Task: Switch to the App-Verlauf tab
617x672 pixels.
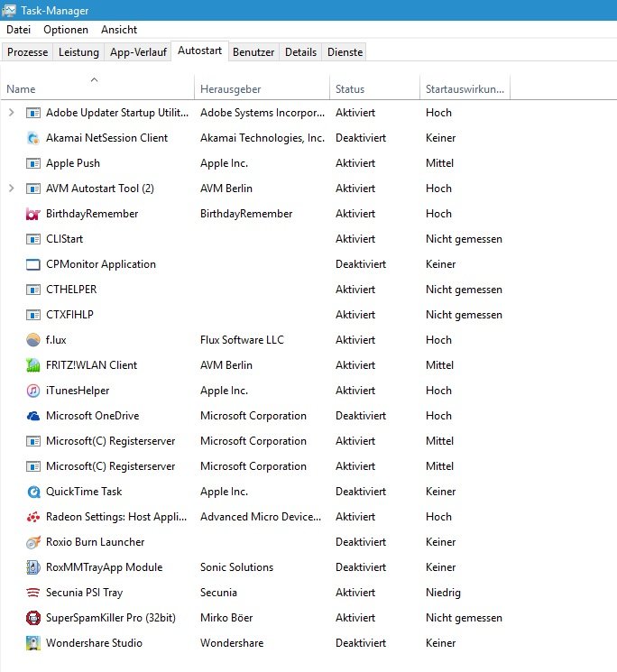Action: point(138,52)
